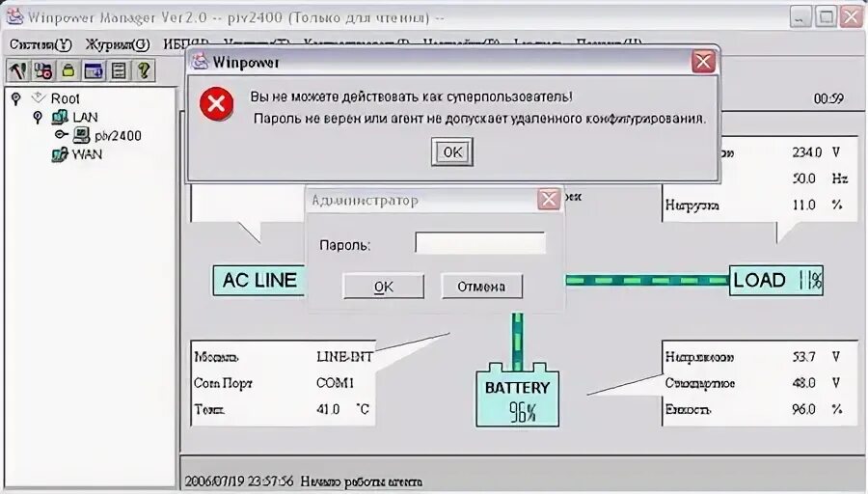The width and height of the screenshot is (868, 494).
Task: Click the 53.7 V battery voltage value
Action: coord(803,357)
